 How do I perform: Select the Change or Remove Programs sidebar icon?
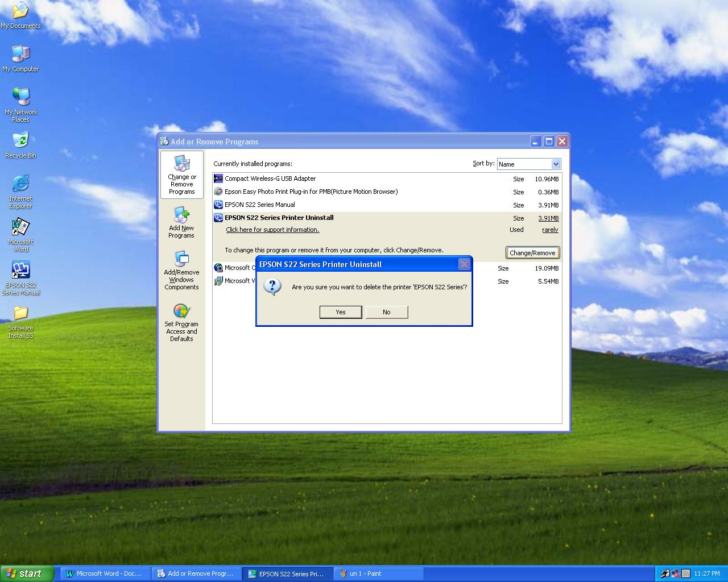[181, 174]
